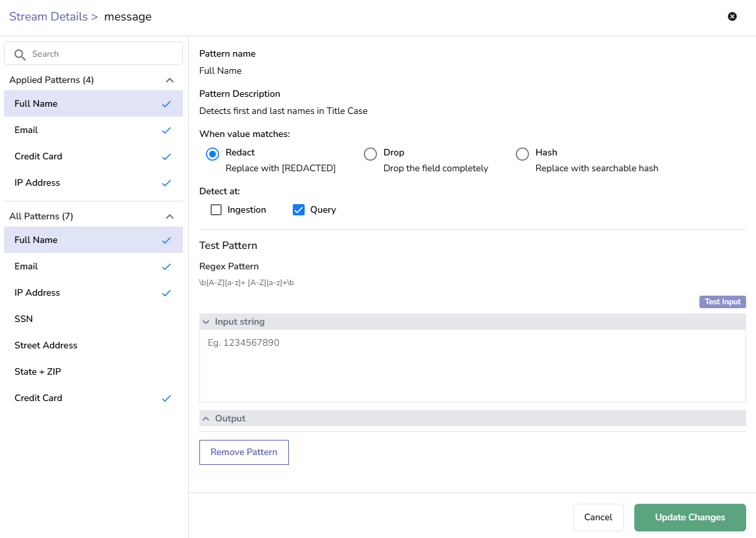
Task: Enable the Ingestion checkbox under Detect at
Action: [x=216, y=209]
